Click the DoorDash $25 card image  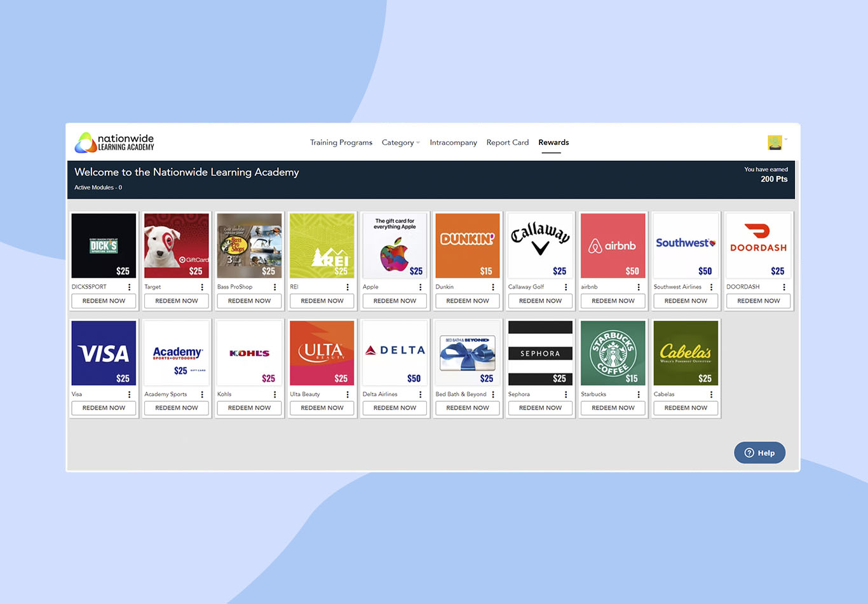point(759,245)
